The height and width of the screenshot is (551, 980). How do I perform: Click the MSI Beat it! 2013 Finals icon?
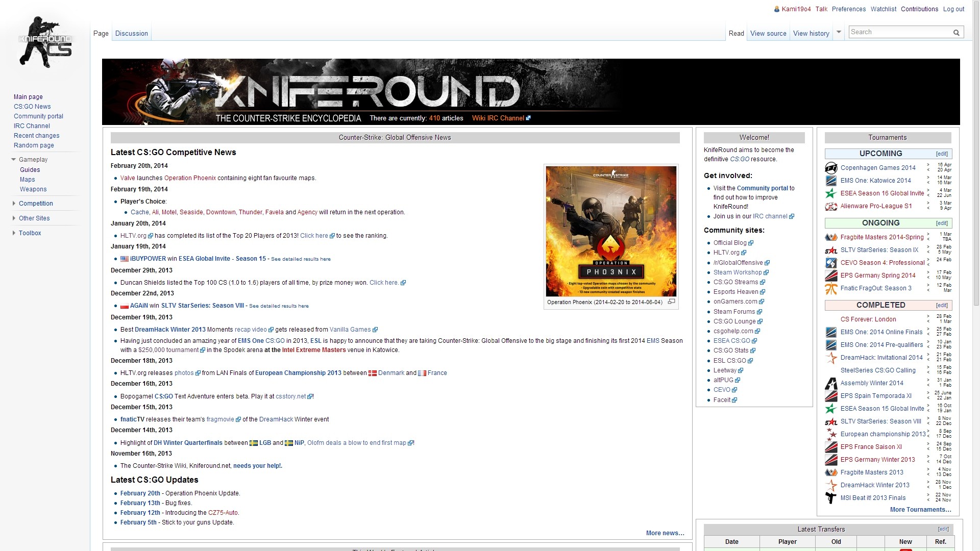pos(831,498)
